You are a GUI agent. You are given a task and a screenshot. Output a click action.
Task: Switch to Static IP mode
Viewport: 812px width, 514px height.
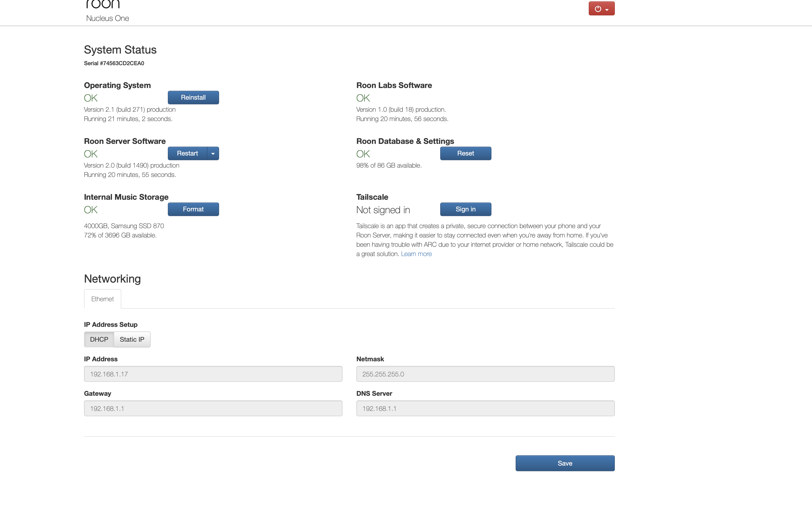coord(132,339)
